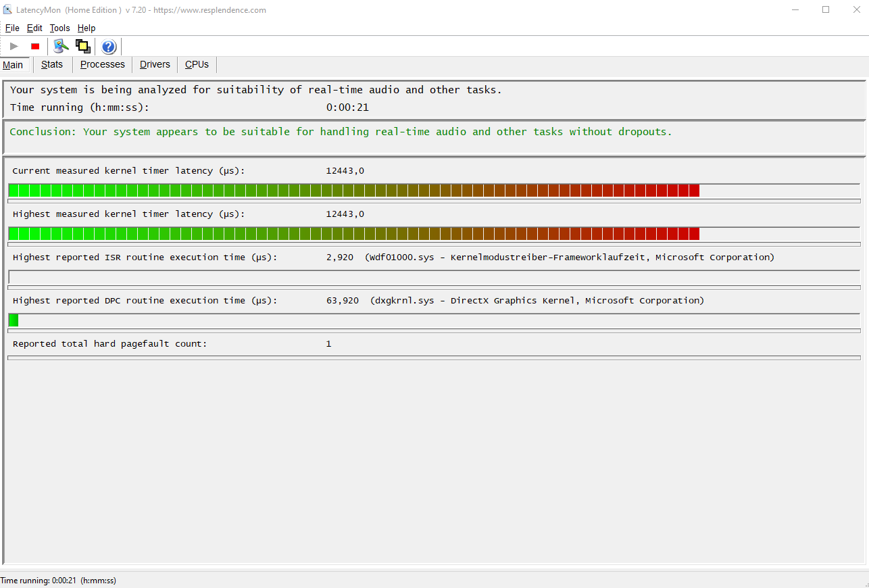
Task: Stop monitoring with the red square icon
Action: [35, 47]
